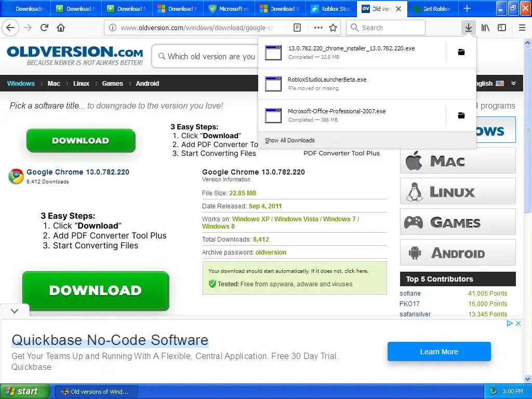This screenshot has height=399, width=532.
Task: Open the Android platform sidebar button
Action: 458,252
